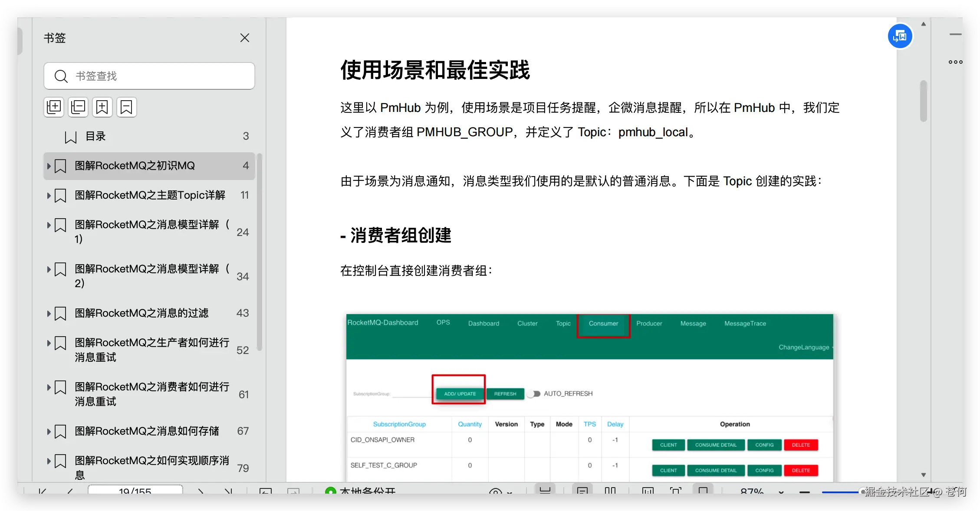Click the blue floating button above the page

click(x=900, y=36)
